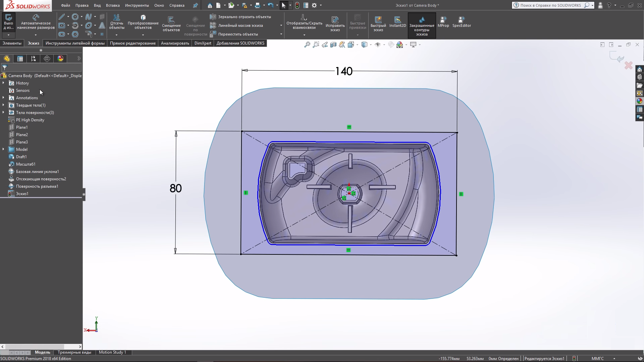The height and width of the screenshot is (362, 644).
Task: Toggle visibility of Отсекающая поверхность2
Action: pos(41,179)
